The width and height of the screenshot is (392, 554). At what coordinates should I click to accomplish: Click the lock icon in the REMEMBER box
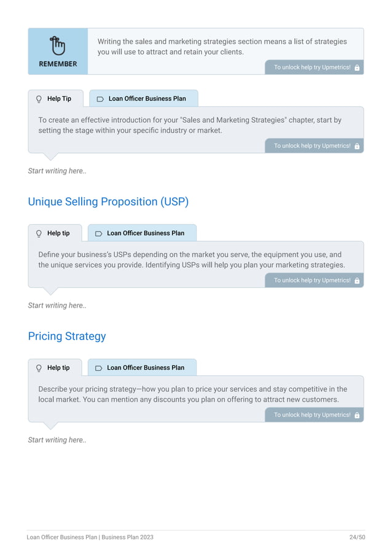tap(357, 68)
